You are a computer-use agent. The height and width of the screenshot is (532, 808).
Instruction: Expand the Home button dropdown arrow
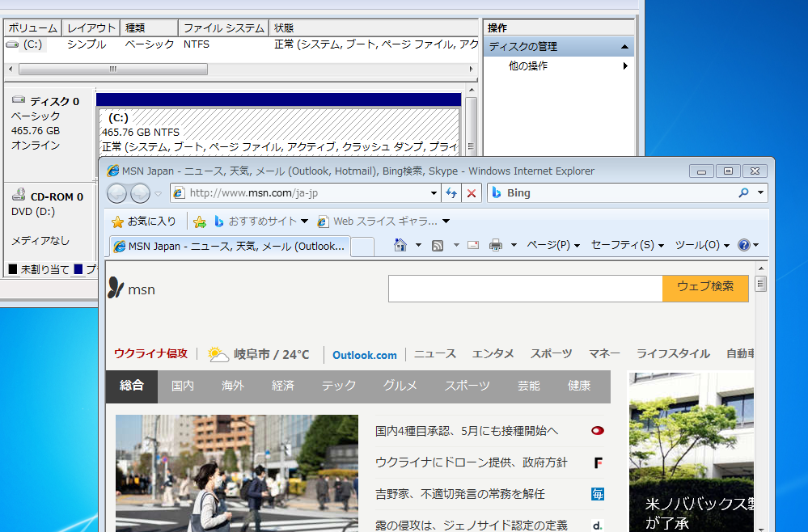pos(418,245)
